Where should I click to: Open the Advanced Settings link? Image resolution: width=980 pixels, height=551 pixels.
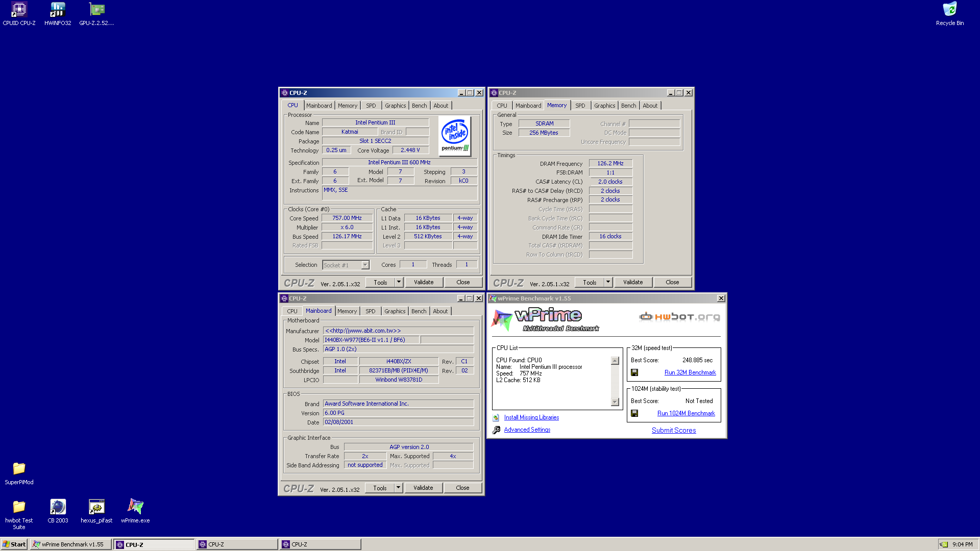coord(527,430)
